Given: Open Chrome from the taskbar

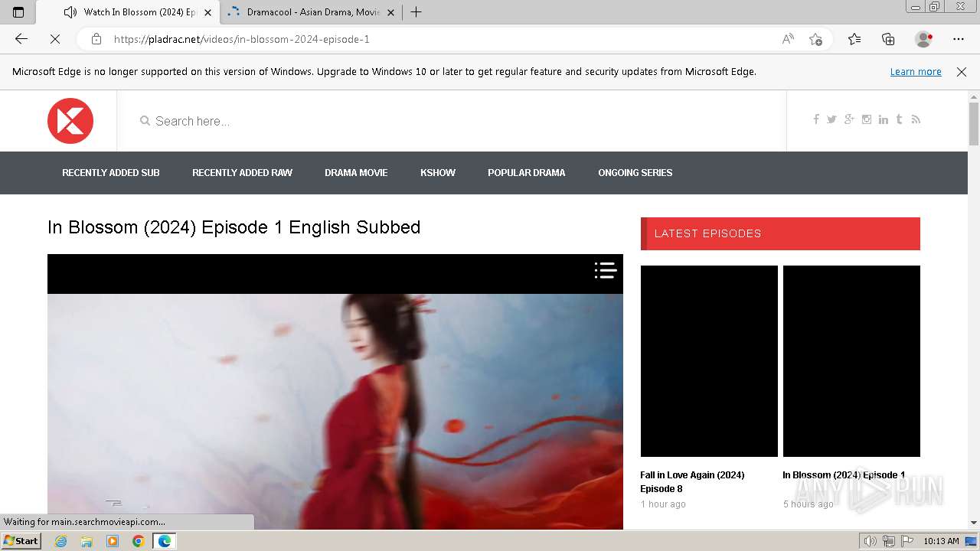Looking at the screenshot, I should click(x=138, y=541).
